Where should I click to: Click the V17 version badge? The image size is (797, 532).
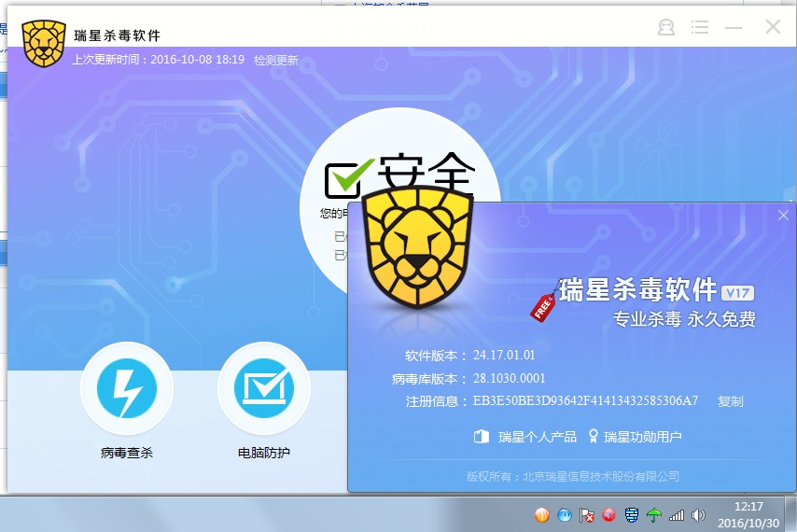(x=737, y=293)
